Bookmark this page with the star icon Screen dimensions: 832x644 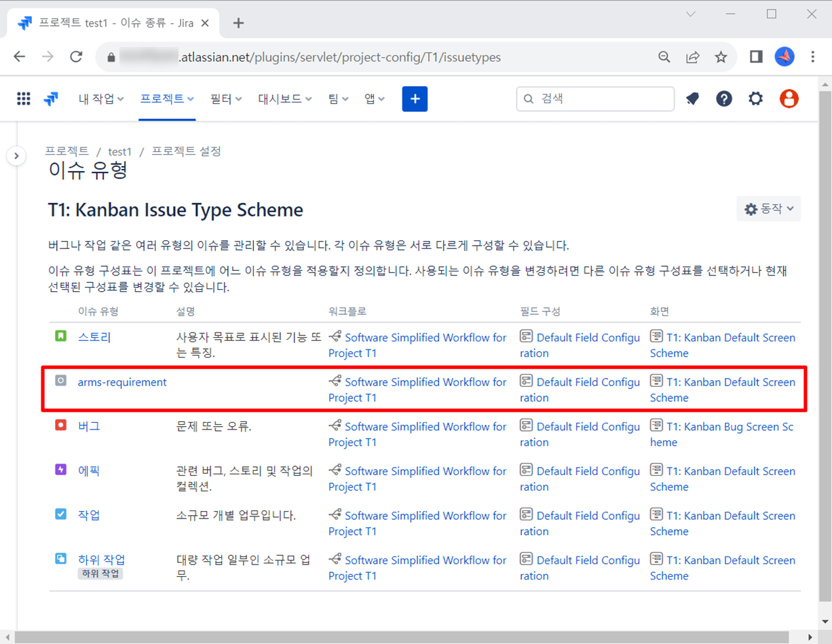721,57
